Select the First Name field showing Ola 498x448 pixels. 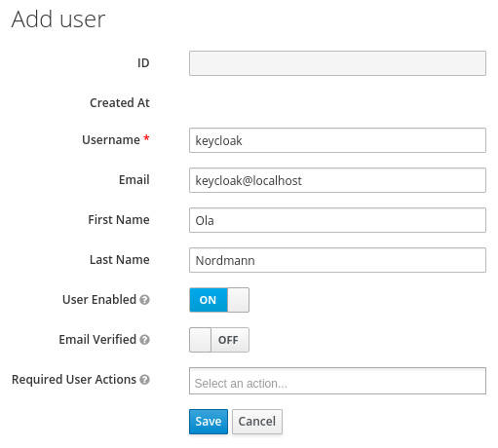pos(337,220)
